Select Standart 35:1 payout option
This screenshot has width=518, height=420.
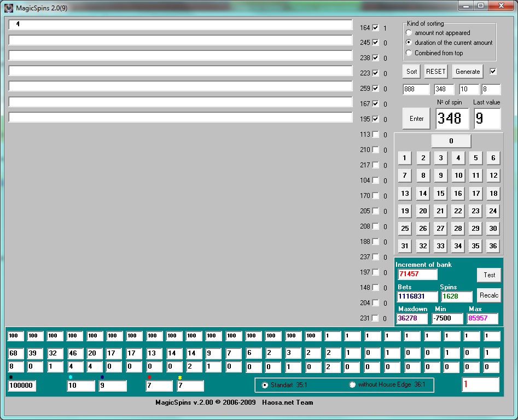coord(285,384)
